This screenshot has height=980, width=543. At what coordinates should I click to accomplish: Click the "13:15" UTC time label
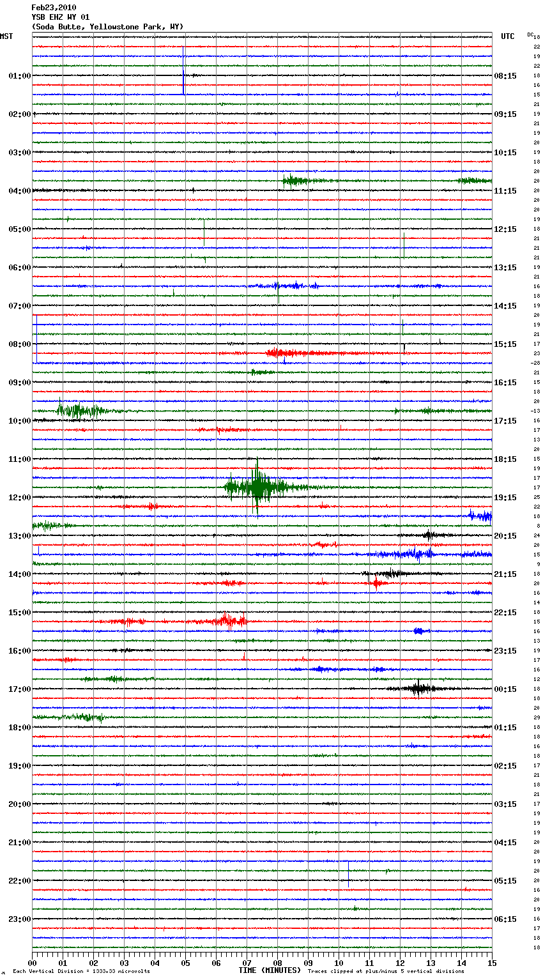point(505,268)
